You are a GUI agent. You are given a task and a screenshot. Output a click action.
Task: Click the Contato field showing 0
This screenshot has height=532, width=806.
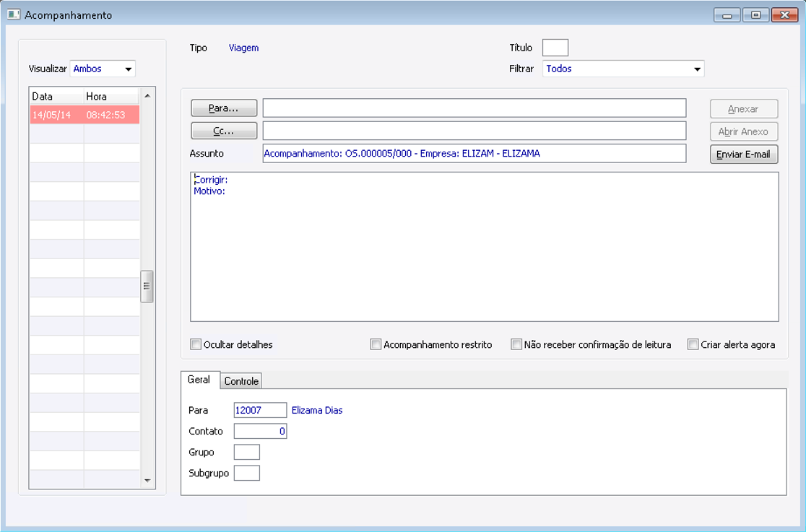coord(260,432)
